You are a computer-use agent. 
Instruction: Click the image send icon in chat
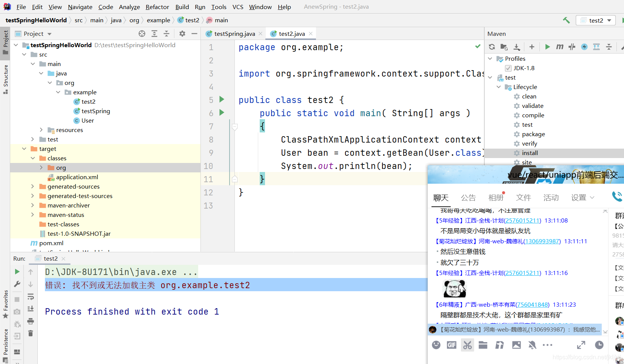point(516,345)
